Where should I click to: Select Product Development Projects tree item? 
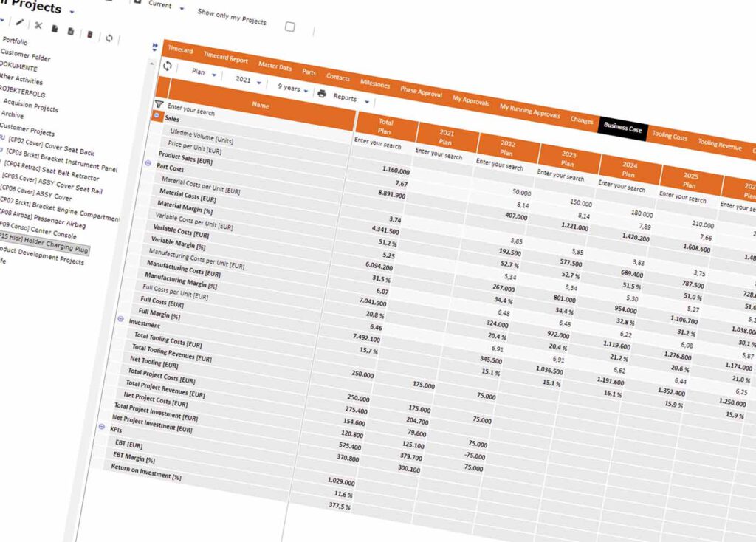pyautogui.click(x=41, y=255)
